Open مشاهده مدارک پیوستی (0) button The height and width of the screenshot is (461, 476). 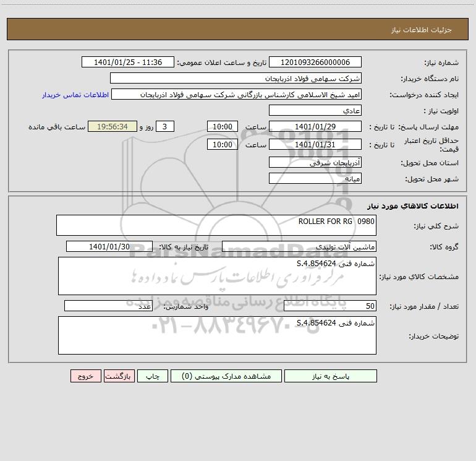pos(226,376)
